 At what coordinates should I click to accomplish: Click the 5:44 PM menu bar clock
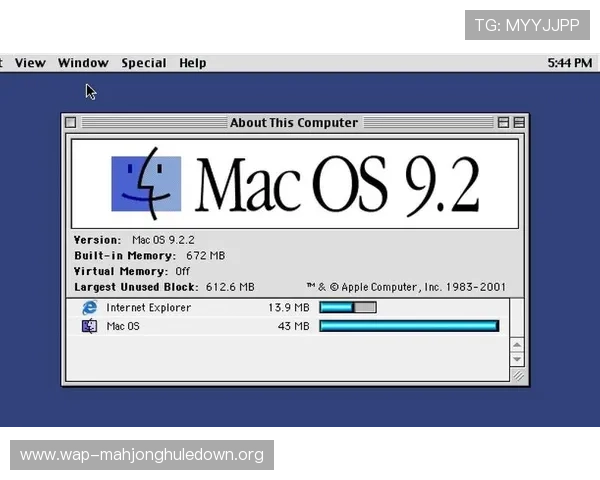pos(569,63)
